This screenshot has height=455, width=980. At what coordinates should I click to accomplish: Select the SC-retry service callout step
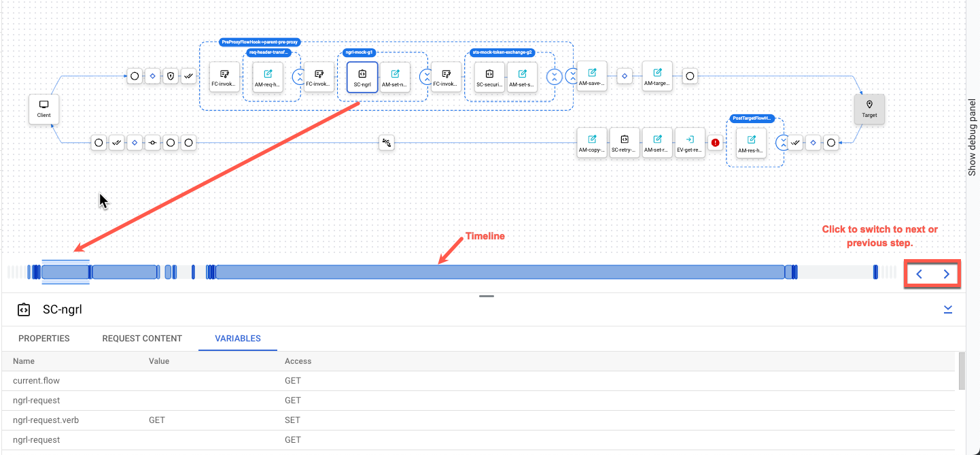point(624,143)
